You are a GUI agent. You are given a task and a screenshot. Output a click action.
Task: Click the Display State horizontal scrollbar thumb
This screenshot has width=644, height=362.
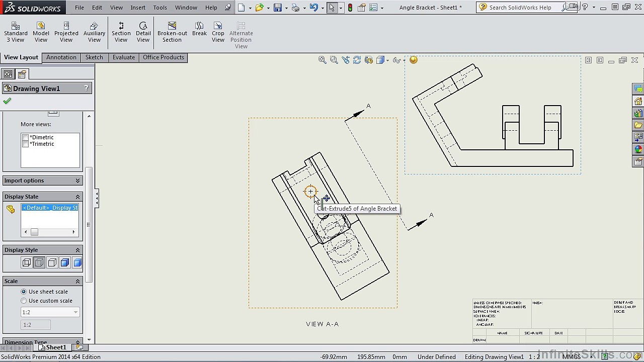(34, 232)
